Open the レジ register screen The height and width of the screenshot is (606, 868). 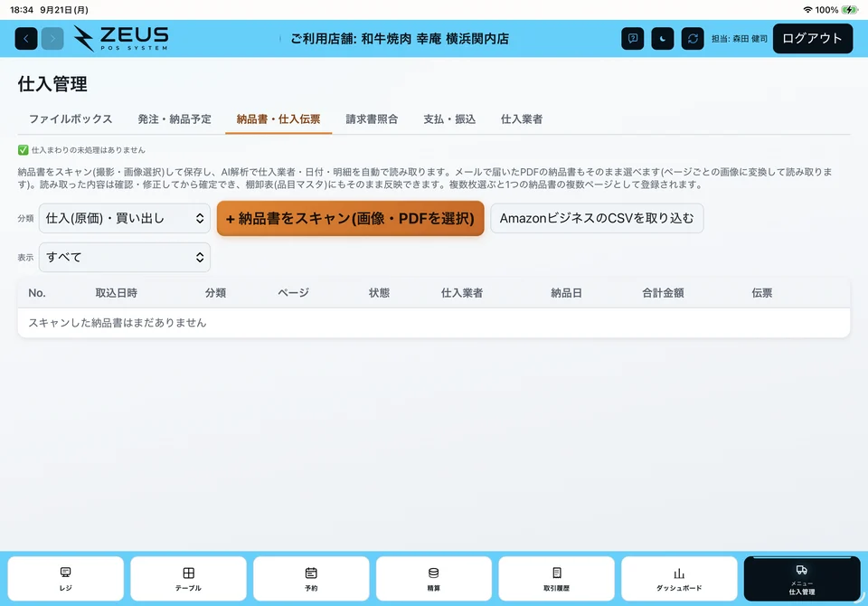point(65,579)
